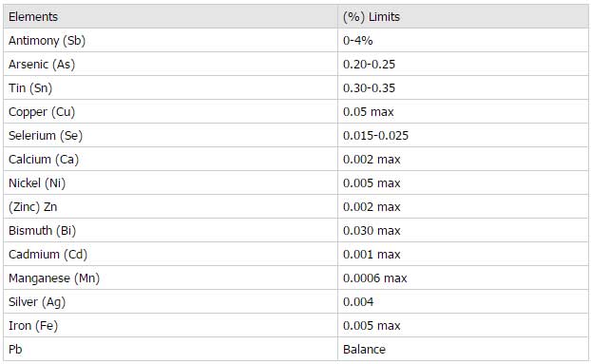Select the (Zinc) Zn cell
This screenshot has height=364, width=591.
click(170, 206)
